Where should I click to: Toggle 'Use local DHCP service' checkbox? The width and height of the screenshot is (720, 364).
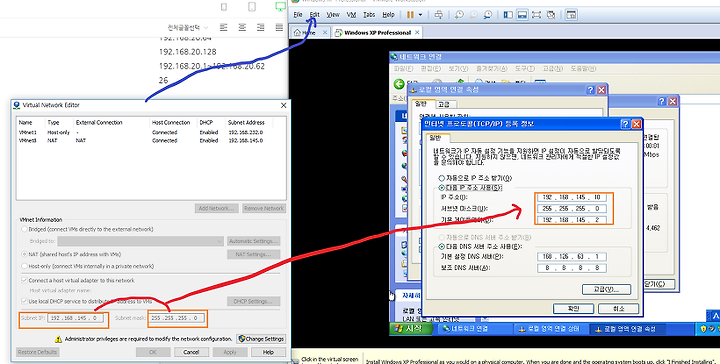click(24, 301)
